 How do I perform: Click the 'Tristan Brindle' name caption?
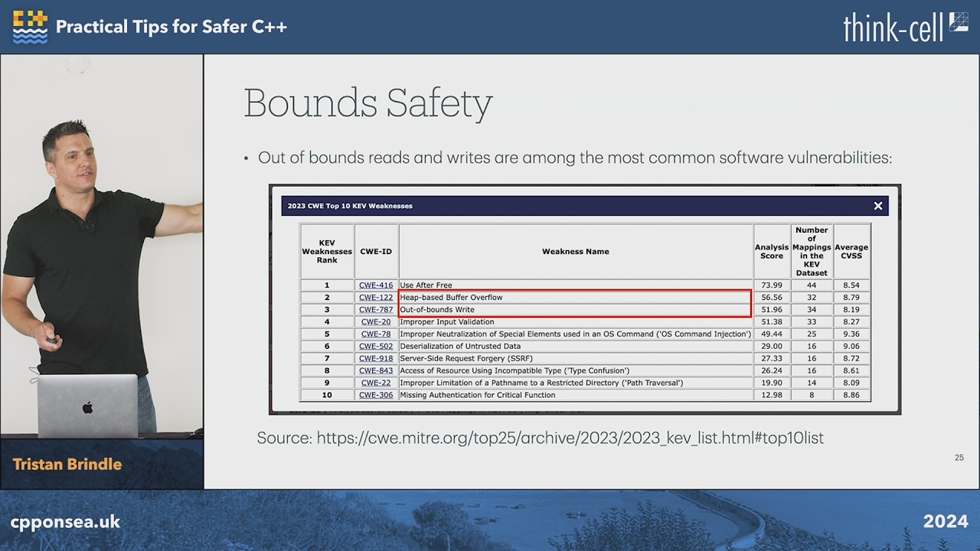67,465
